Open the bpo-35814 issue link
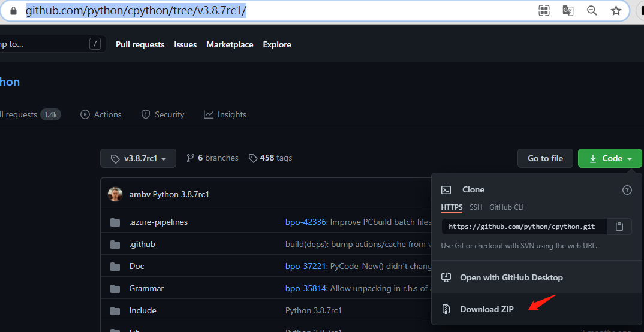The height and width of the screenshot is (332, 644). (306, 288)
